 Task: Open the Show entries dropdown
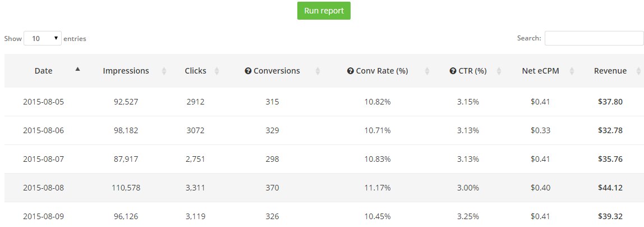(x=43, y=38)
